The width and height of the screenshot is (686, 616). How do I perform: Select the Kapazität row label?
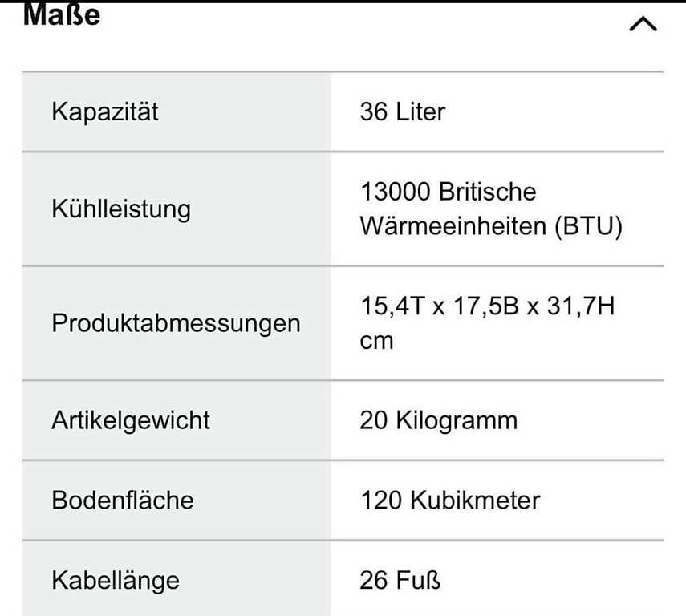click(105, 111)
